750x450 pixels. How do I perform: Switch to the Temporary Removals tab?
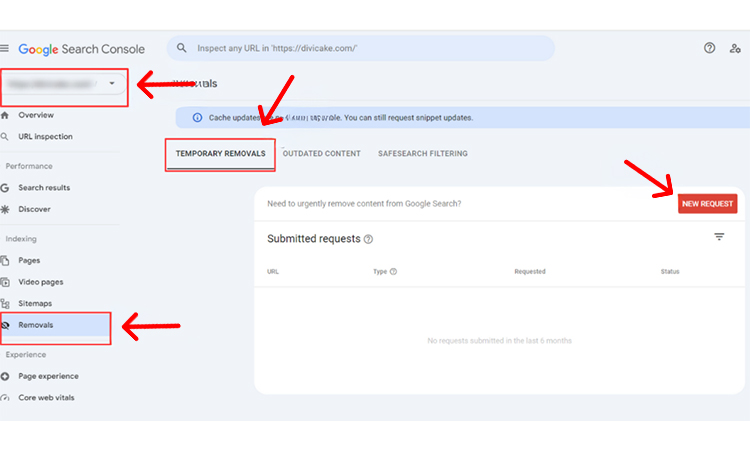point(221,154)
